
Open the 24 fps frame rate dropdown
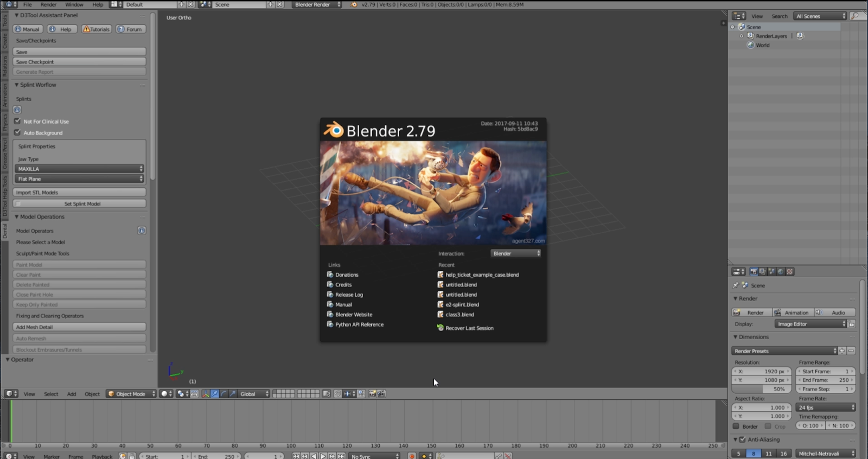(826, 407)
